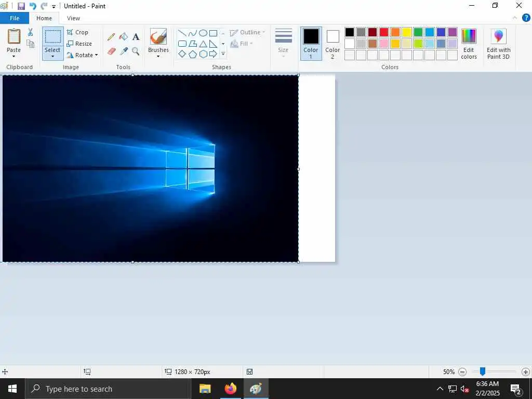
Task: Choose the Right arrow shape
Action: click(x=213, y=54)
